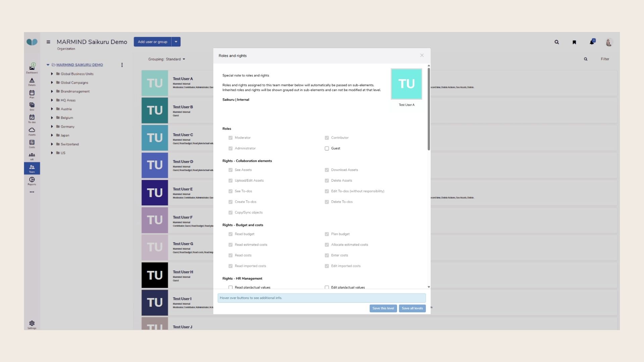Screen dimensions: 644x362
Task: Click the dialog's vertical scrollbar
Action: tap(429, 109)
